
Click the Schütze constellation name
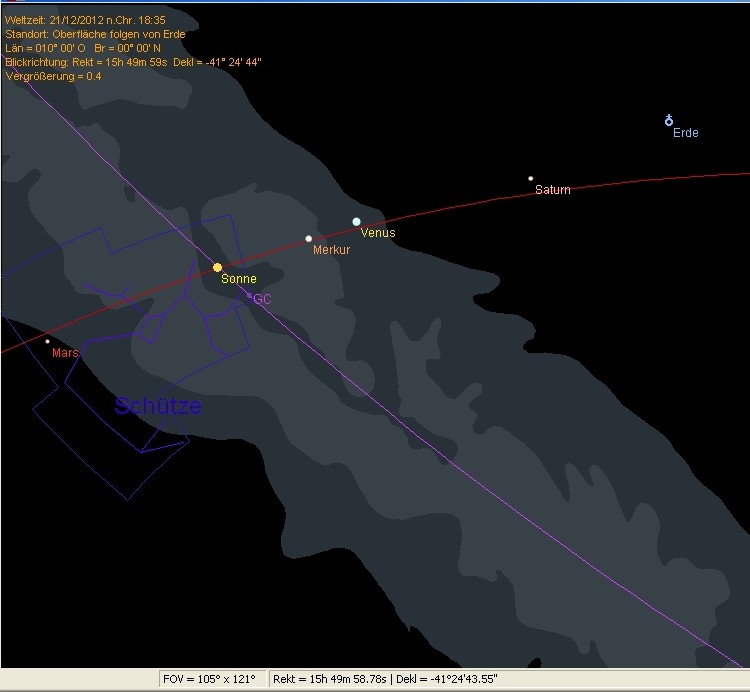pyautogui.click(x=158, y=406)
